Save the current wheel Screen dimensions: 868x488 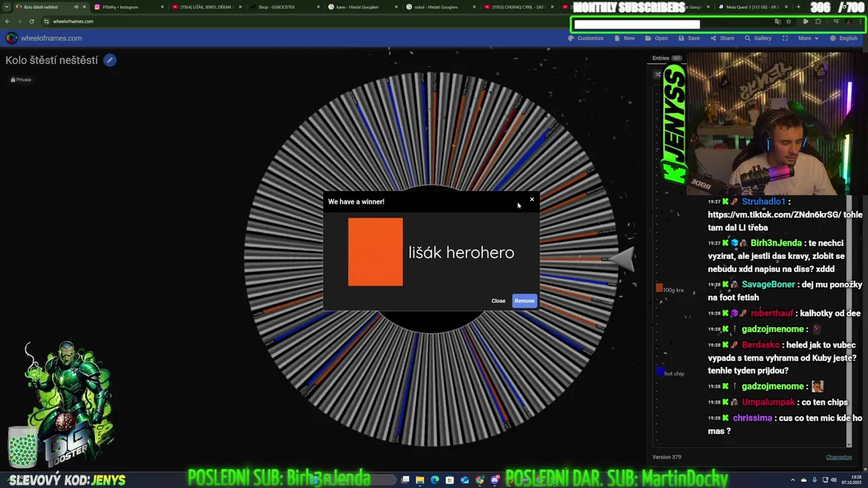[689, 38]
